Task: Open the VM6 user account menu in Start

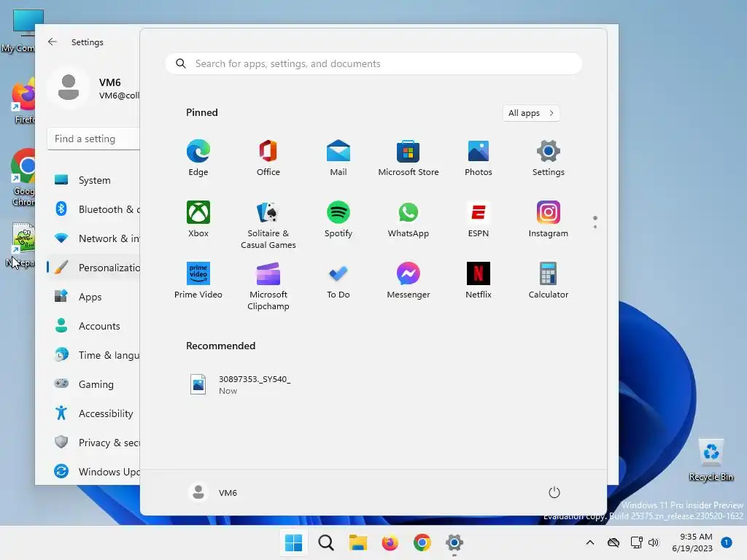Action: tap(213, 492)
